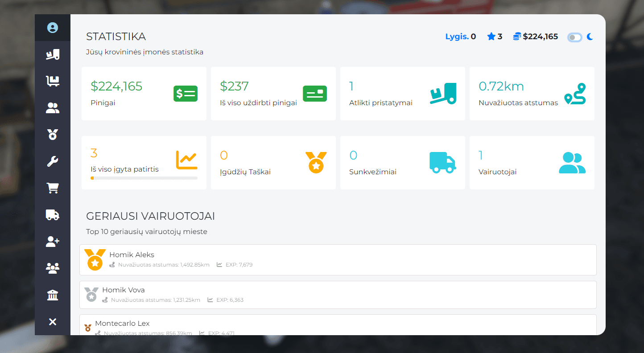Image resolution: width=644 pixels, height=353 pixels.
Task: Open the add-person hire sidebar icon
Action: (x=53, y=242)
